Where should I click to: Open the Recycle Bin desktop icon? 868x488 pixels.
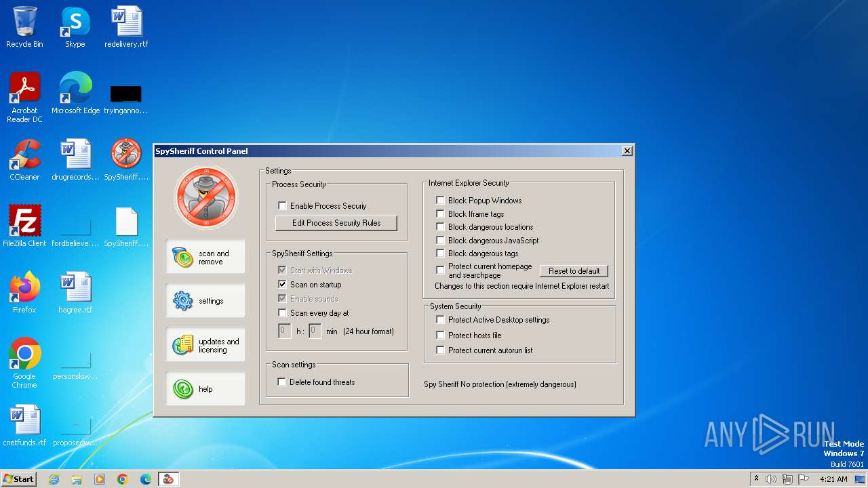click(x=24, y=27)
